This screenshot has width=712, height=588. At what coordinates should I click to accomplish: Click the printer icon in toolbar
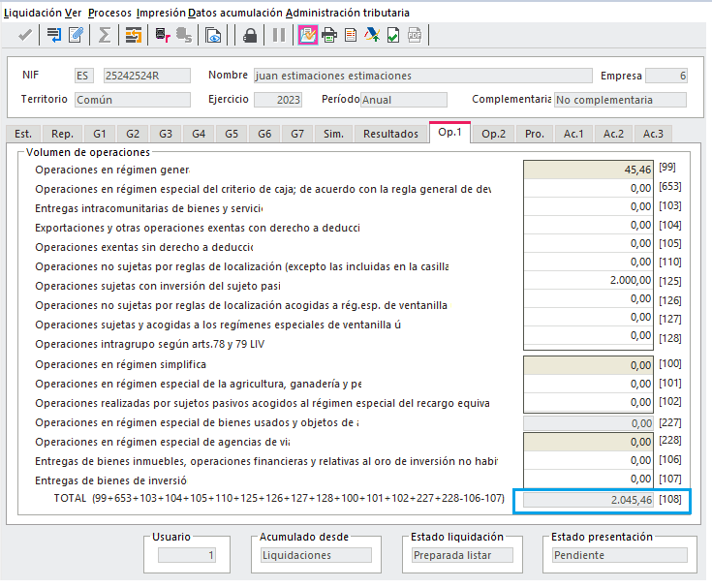pyautogui.click(x=329, y=36)
